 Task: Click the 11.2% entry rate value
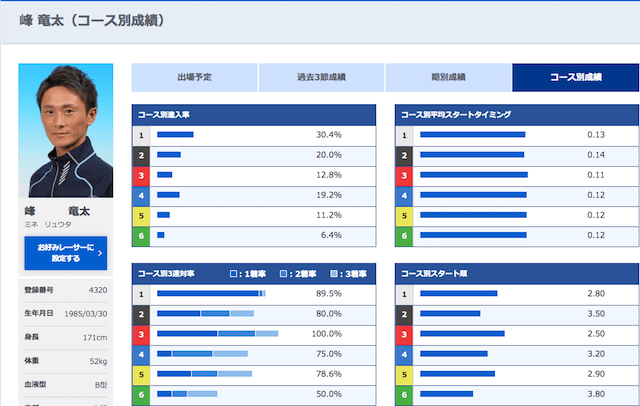[x=329, y=215]
